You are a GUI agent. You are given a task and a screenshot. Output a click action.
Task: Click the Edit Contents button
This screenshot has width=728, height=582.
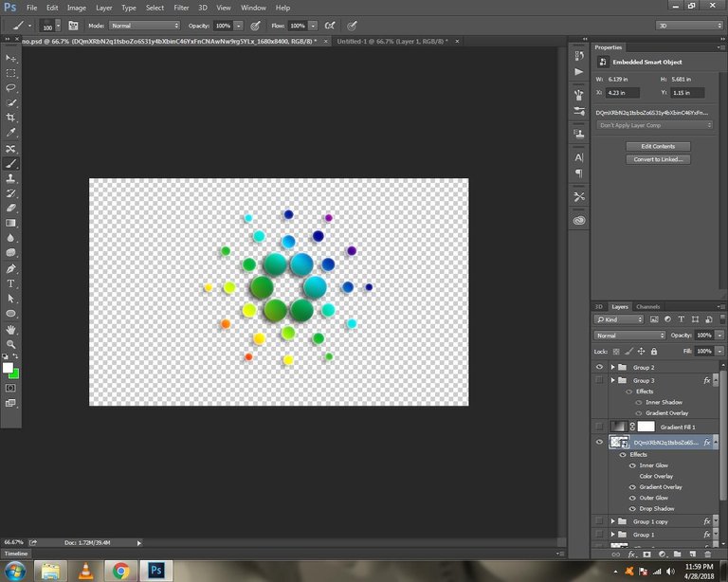[x=658, y=146]
